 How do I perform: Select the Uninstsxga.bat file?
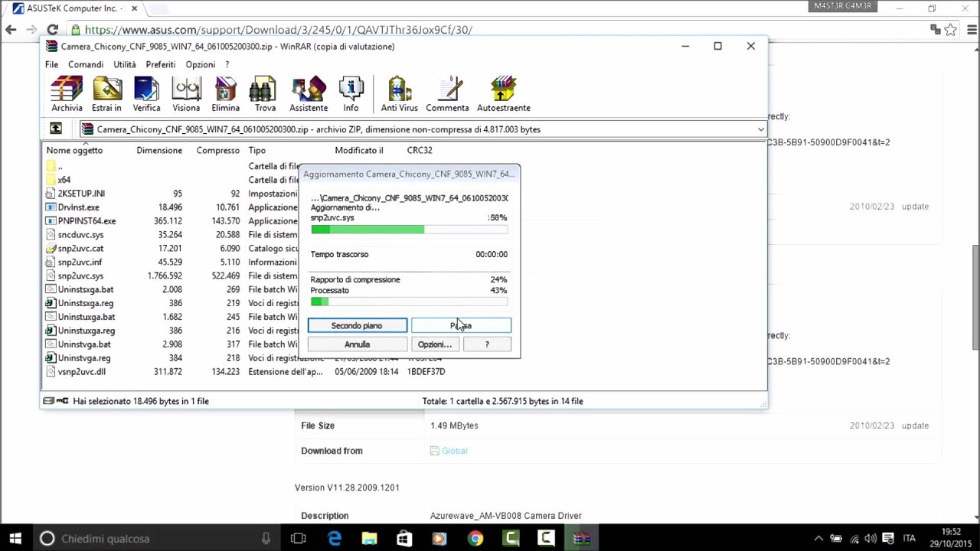tap(85, 290)
